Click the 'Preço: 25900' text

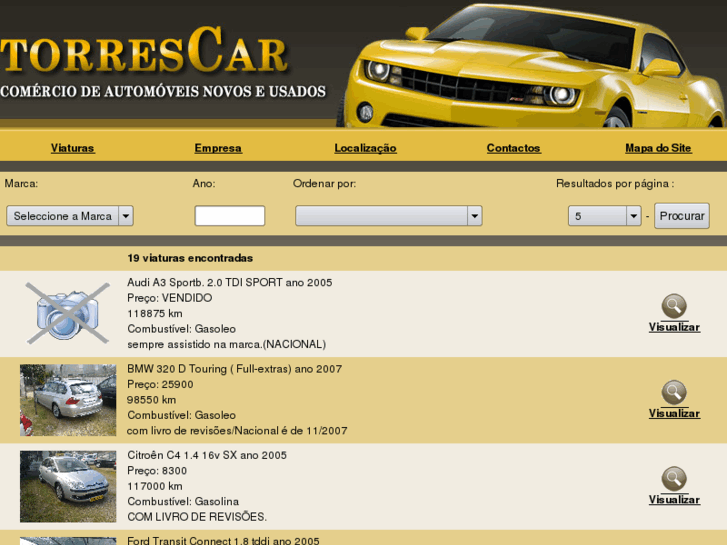click(160, 385)
